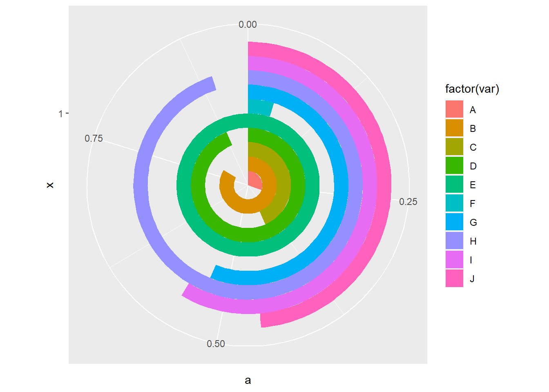The height and width of the screenshot is (392, 549).
Task: Click the cyan legend swatch for F
Action: coord(454,203)
